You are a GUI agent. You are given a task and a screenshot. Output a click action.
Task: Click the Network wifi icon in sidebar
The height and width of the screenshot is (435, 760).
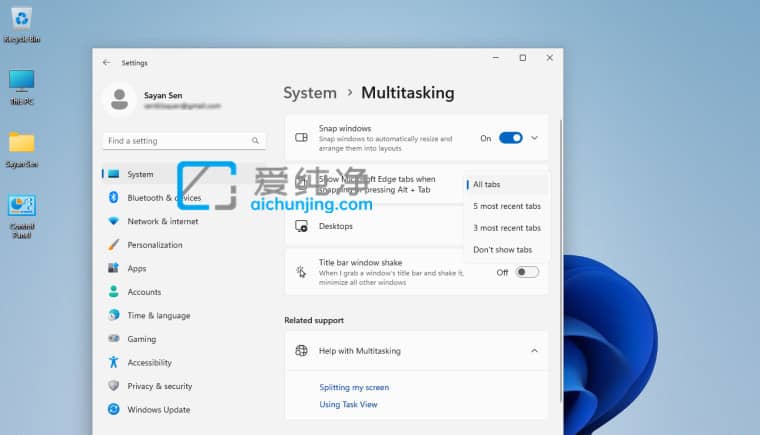coord(113,221)
